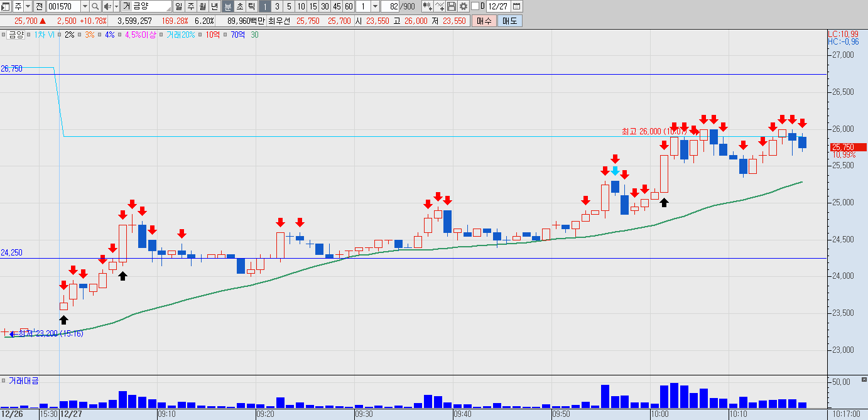Image resolution: width=868 pixels, height=420 pixels.
Task: Select the 틱 tick chart period
Action: point(251,7)
